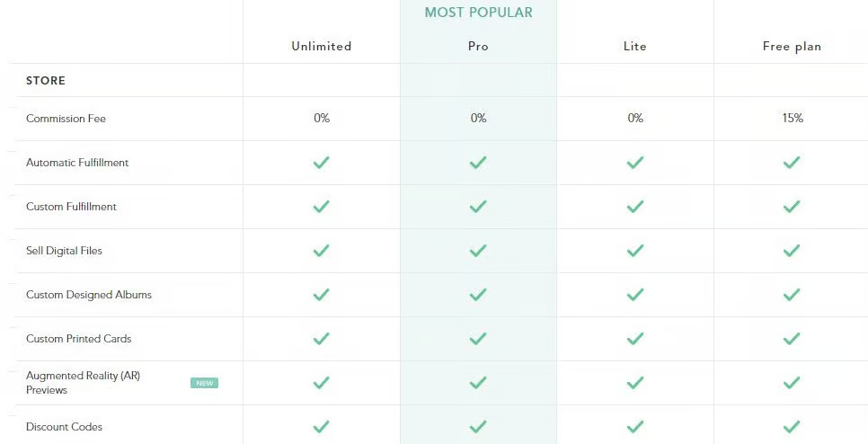Click the NEW badge beside AR Previews
The height and width of the screenshot is (444, 868).
[x=204, y=383]
